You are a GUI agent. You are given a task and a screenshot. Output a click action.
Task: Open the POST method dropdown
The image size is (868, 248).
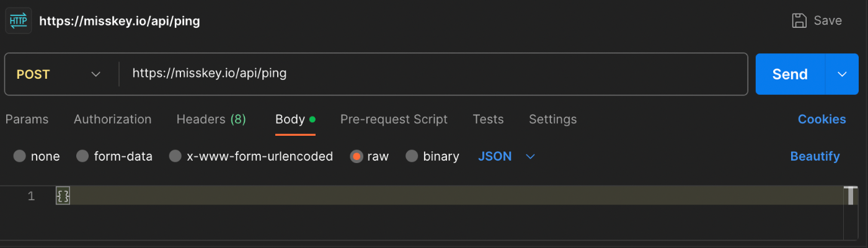pyautogui.click(x=59, y=74)
